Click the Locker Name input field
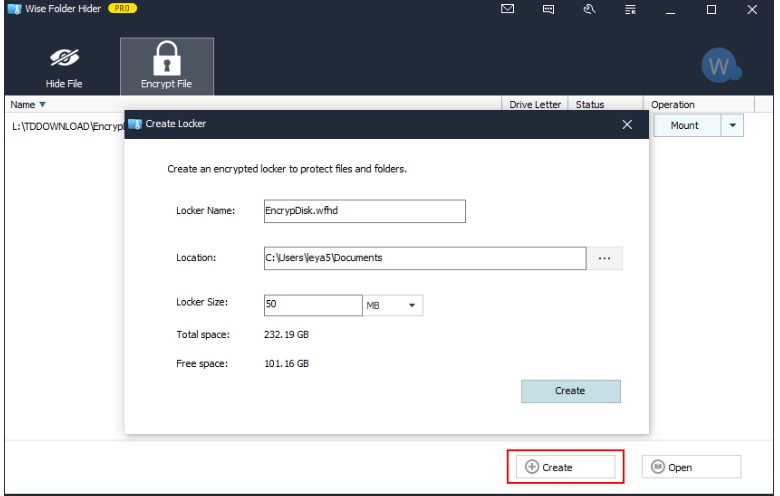 365,211
